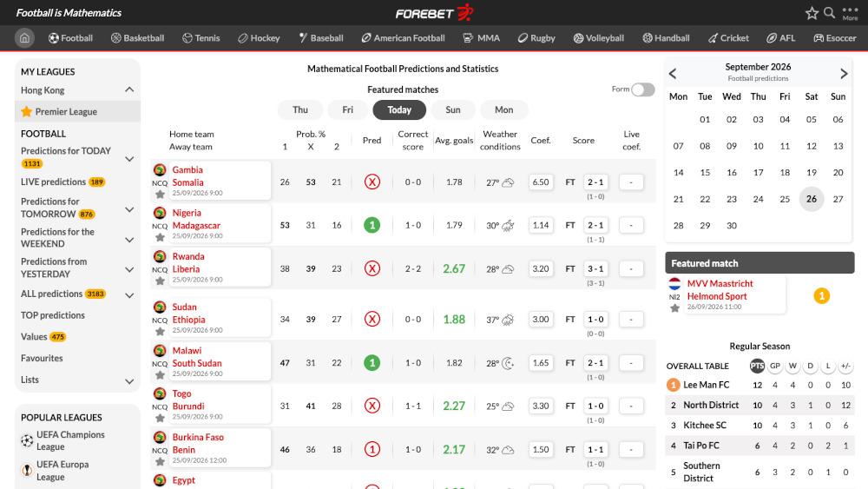Select the PTS table column toggle
Viewport: 868px width, 489px height.
point(757,366)
